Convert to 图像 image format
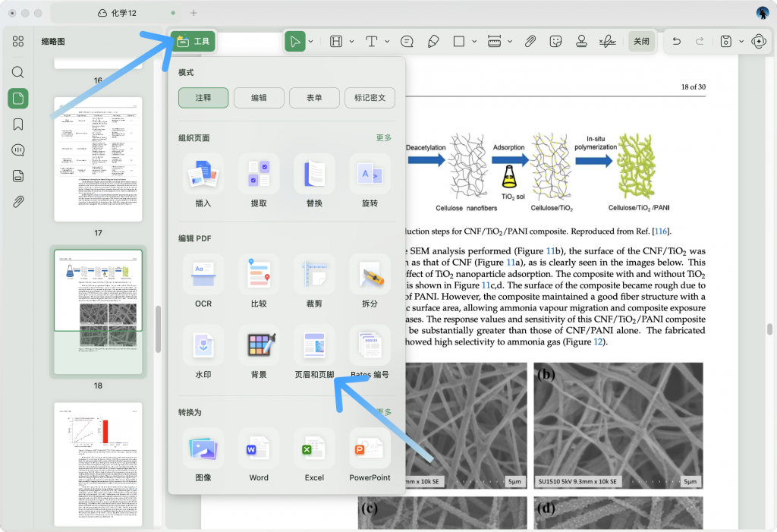777x532 pixels. [x=203, y=455]
